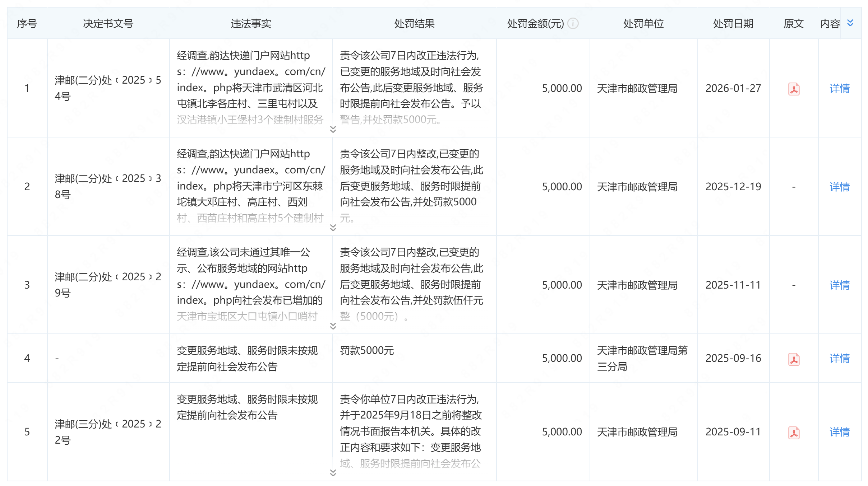Screen dimensions: 868x486
Task: Click the 违法事实 column header
Action: (251, 24)
